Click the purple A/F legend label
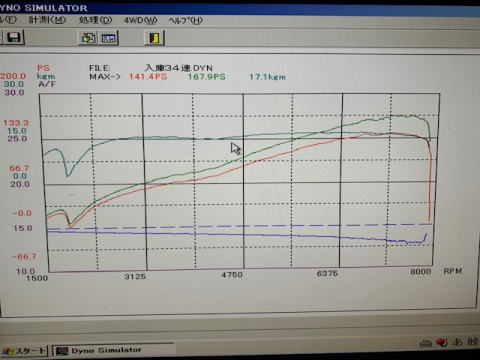Screen dimensions: 480x360 47,84
